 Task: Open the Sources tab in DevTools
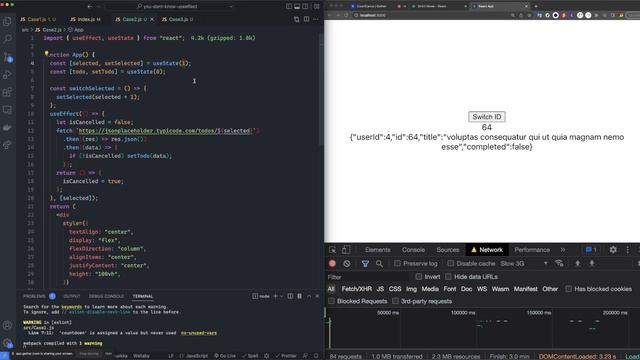448,250
